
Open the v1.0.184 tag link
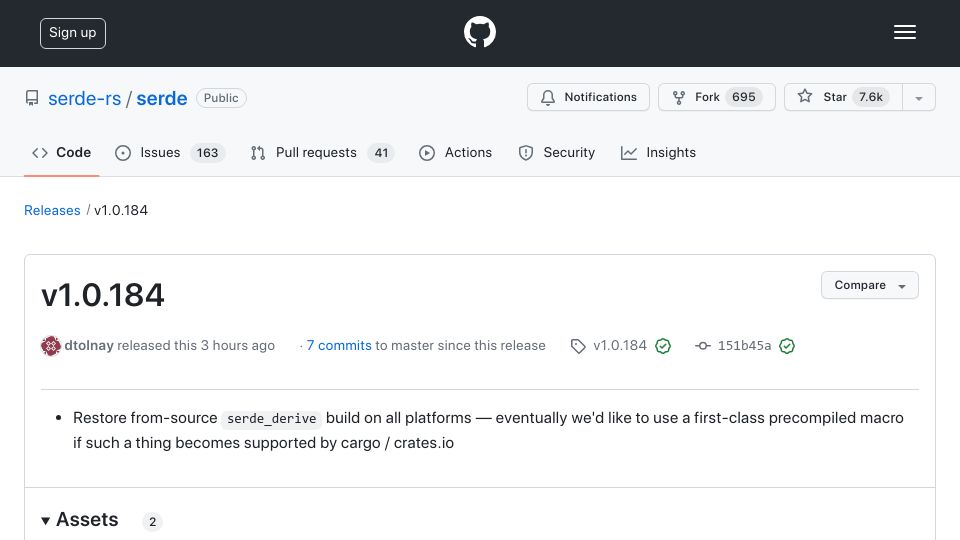click(x=620, y=345)
